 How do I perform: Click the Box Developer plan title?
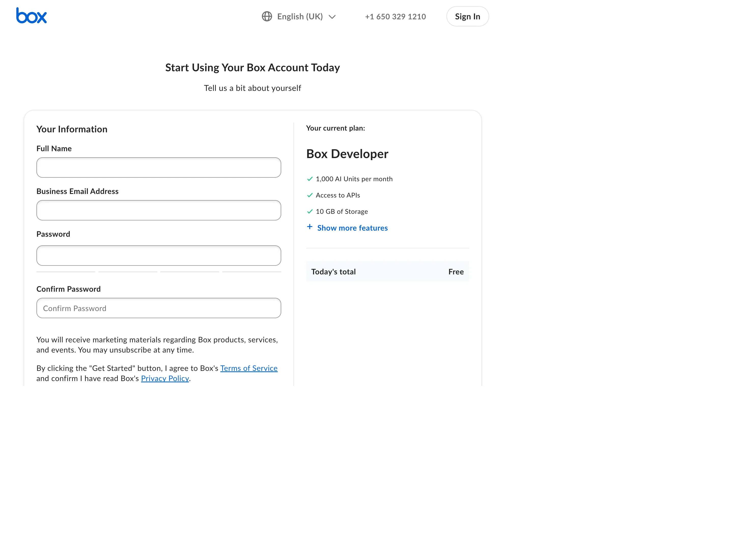coord(347,154)
